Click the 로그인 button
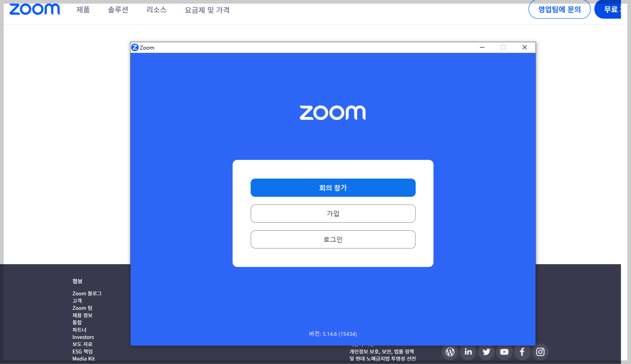The height and width of the screenshot is (364, 631). point(333,239)
